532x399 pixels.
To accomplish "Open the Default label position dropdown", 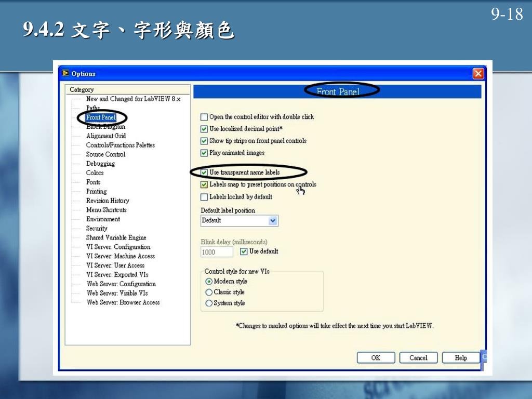I will click(240, 220).
